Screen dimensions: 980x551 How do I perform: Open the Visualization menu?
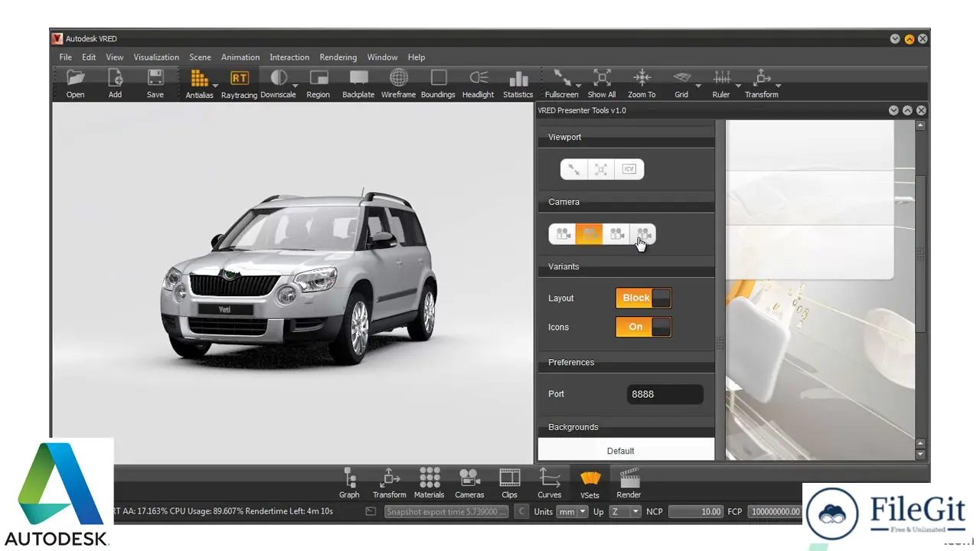(156, 57)
